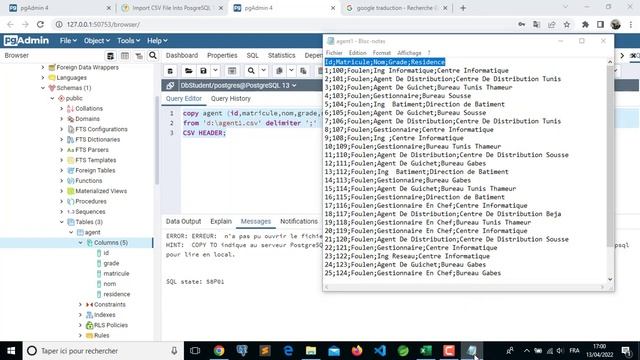This screenshot has height=360, width=640.
Task: Expand the Constraints tree node
Action: tap(80, 304)
